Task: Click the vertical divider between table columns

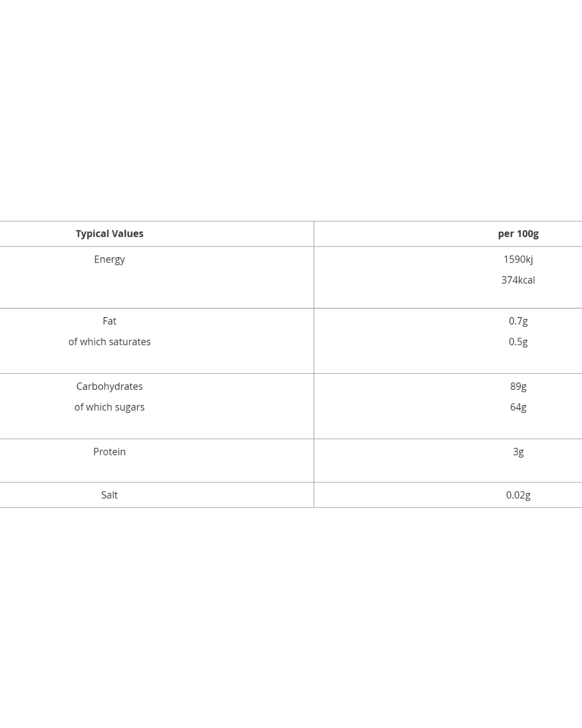Action: click(x=314, y=364)
